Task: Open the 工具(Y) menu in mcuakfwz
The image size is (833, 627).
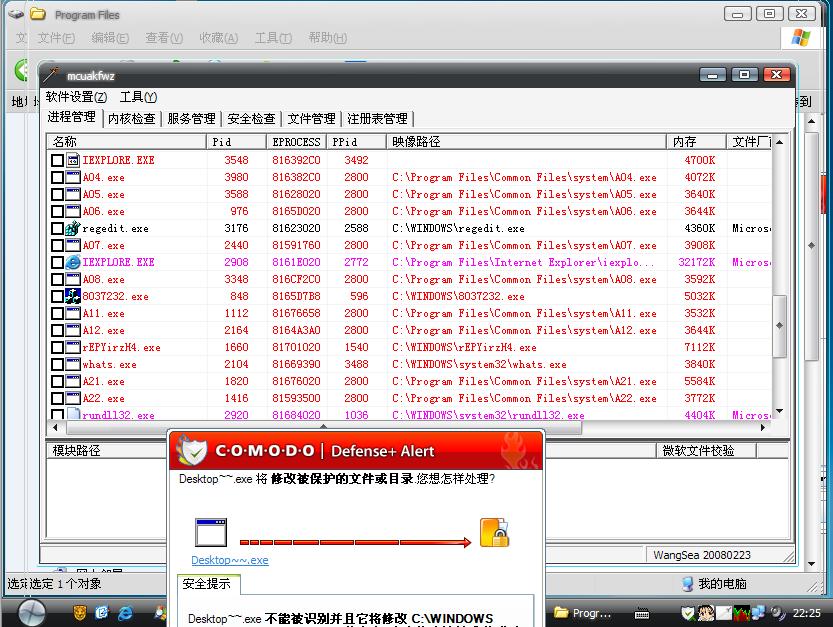Action: pos(138,97)
